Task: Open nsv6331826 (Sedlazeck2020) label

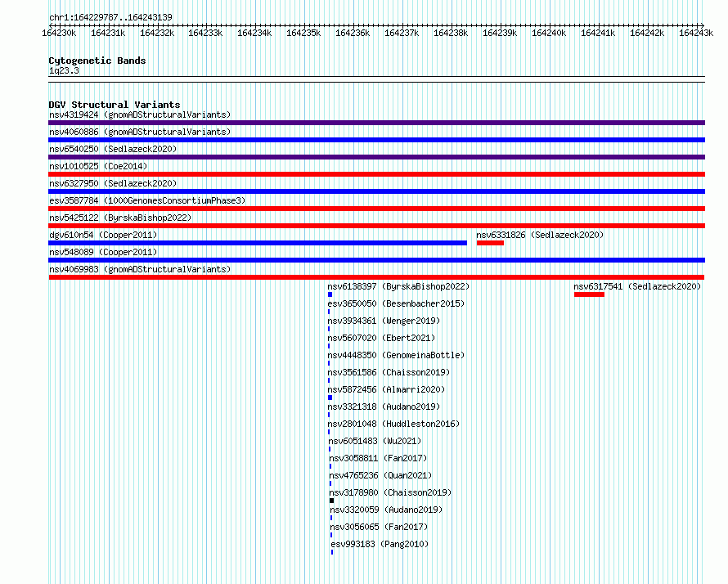Action: [x=540, y=235]
